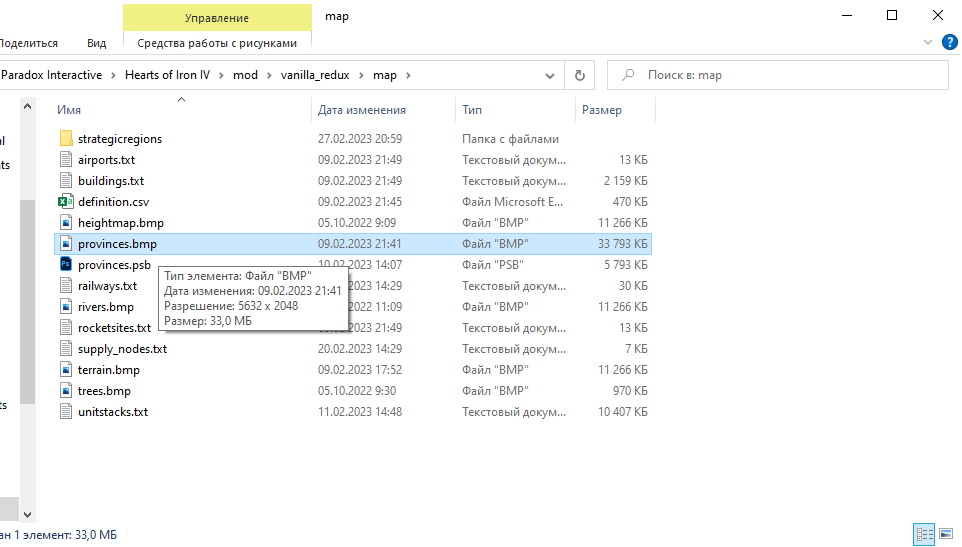
Task: Expand the chevron after map breadcrumb
Action: coord(408,75)
